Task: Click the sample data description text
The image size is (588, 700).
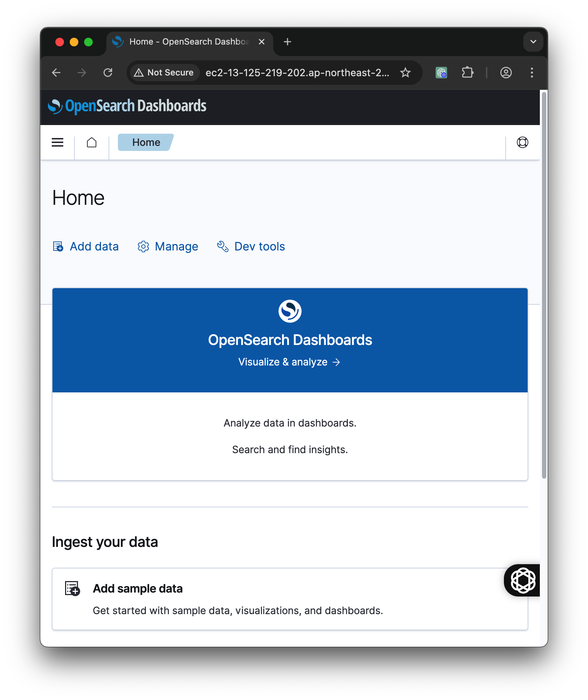Action: [238, 611]
